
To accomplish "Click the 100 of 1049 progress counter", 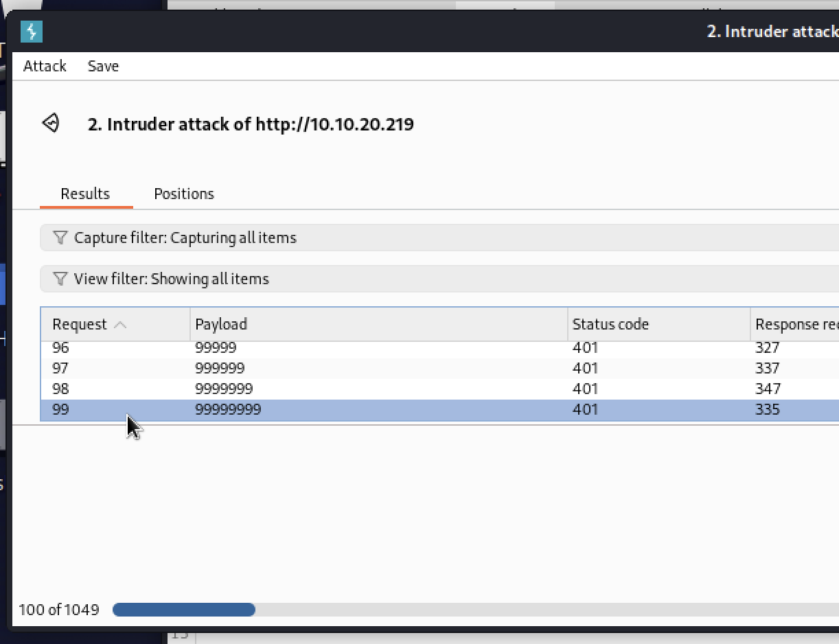I will click(58, 610).
